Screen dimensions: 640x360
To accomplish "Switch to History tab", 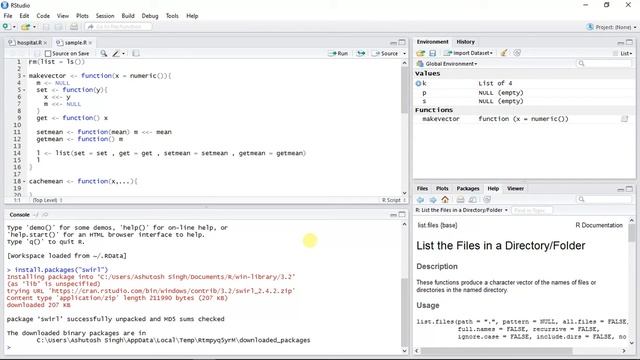I will 465,42.
